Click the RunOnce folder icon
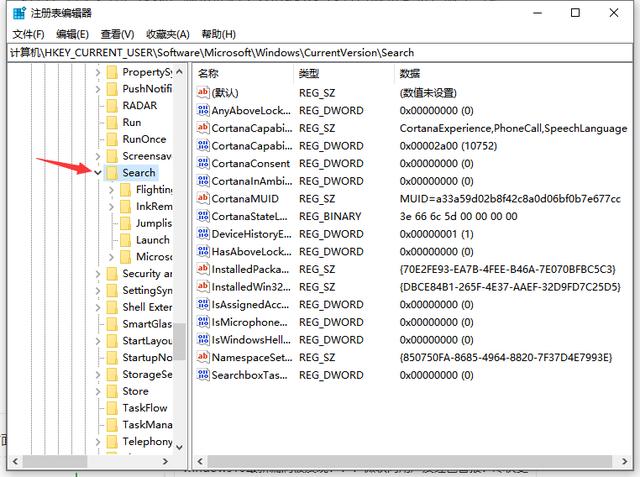640x477 pixels. point(112,139)
